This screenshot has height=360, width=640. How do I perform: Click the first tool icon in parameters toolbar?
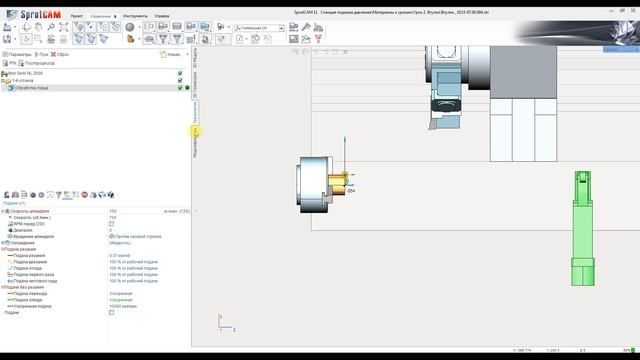(x=7, y=195)
